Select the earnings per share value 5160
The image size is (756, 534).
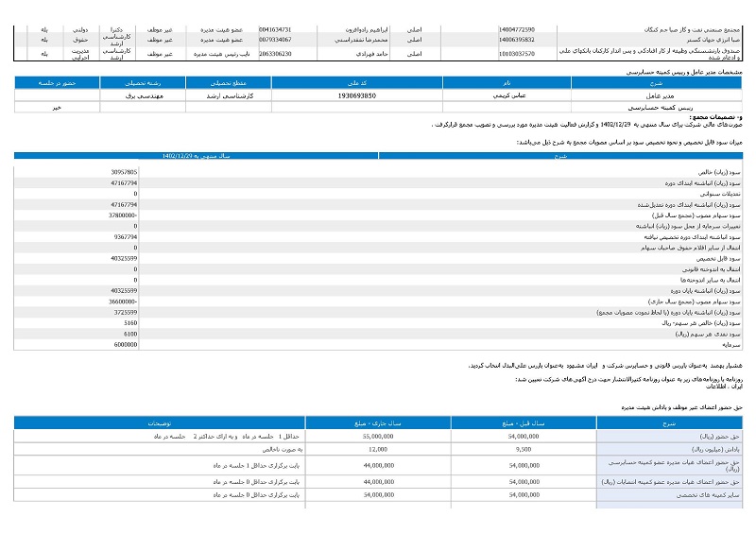pos(130,322)
